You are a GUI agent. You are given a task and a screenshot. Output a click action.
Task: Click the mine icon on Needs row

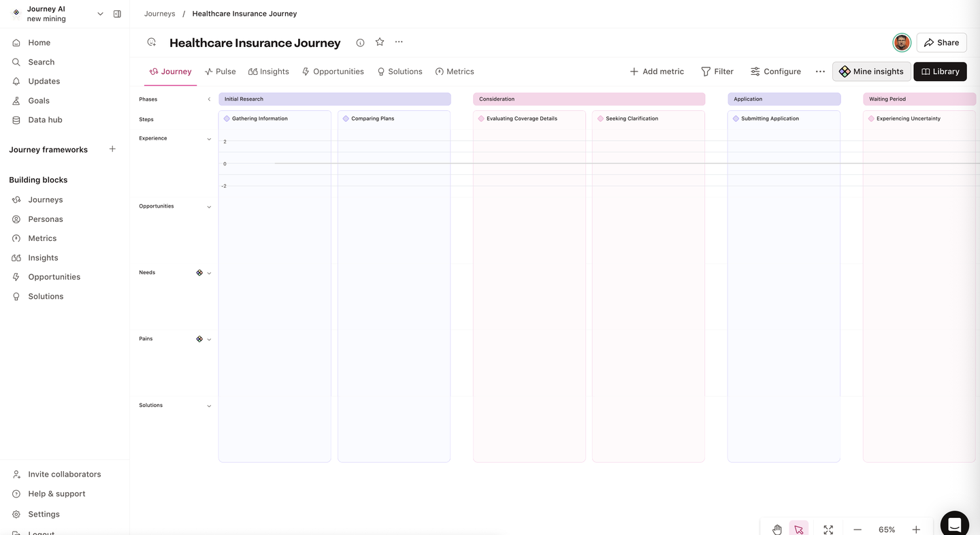click(x=199, y=273)
